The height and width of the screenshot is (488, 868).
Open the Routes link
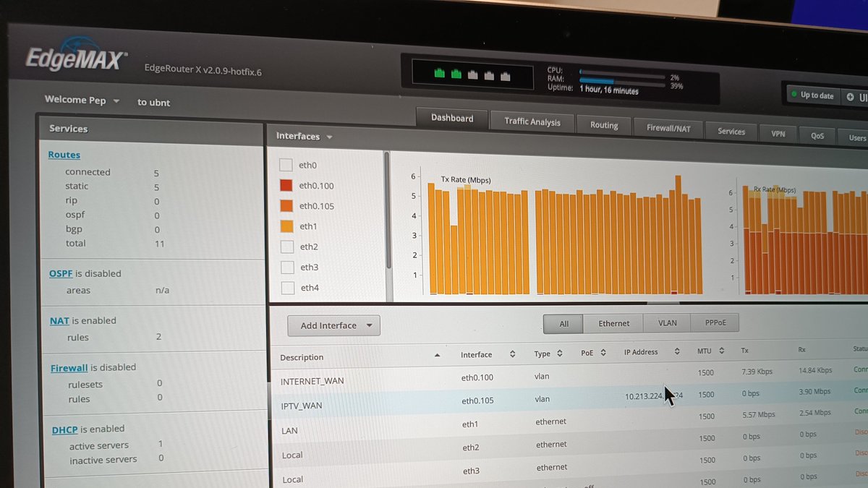pyautogui.click(x=64, y=155)
